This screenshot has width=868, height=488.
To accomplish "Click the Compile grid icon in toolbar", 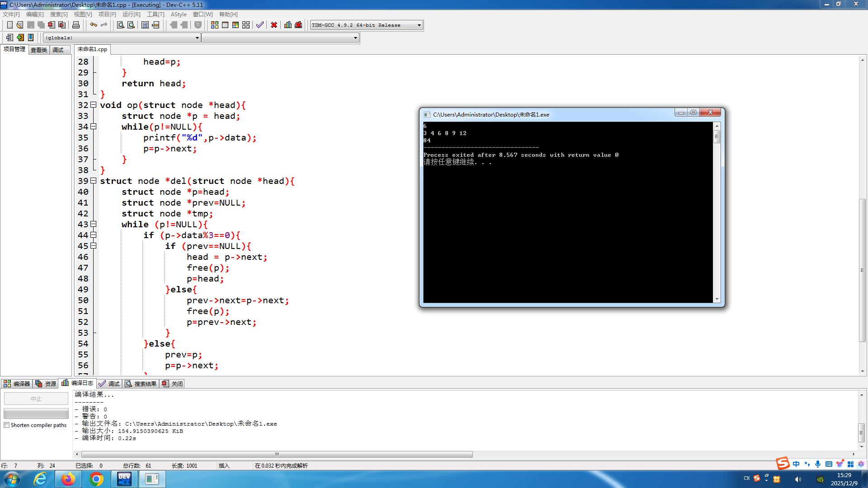I will (215, 25).
